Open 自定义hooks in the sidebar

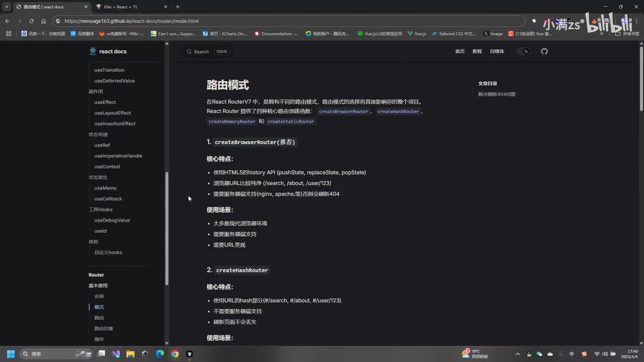pyautogui.click(x=108, y=252)
